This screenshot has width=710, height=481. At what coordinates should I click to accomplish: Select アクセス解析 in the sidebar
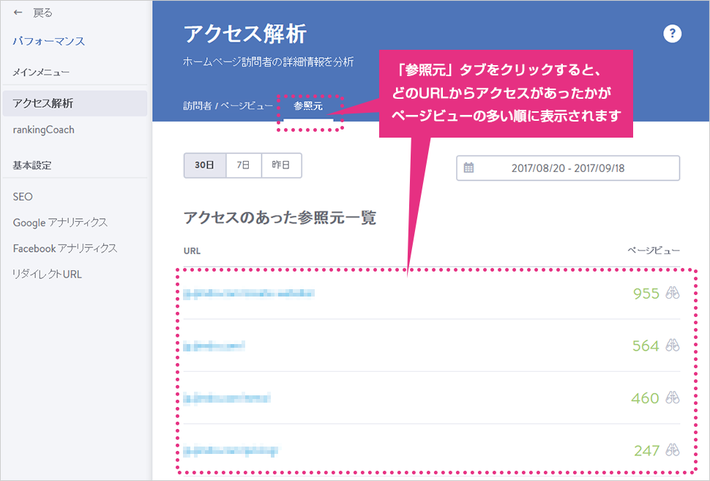point(75,103)
